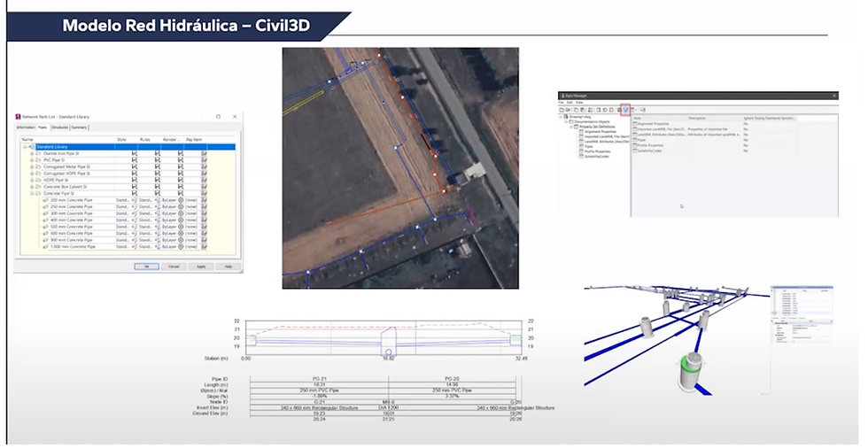Click the 3D pipe network view image

(x=677, y=340)
